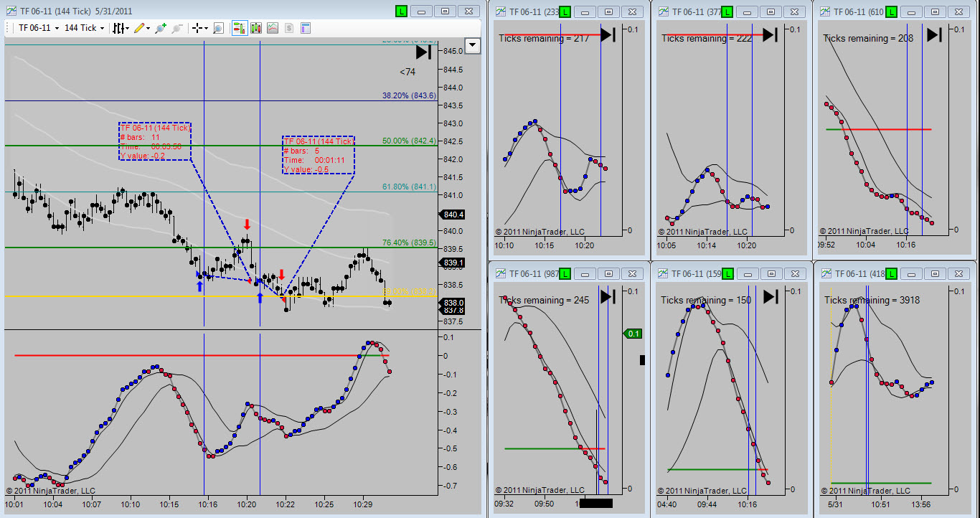Image resolution: width=980 pixels, height=518 pixels.
Task: Toggle the green L link on the 610 window
Action: [x=892, y=11]
